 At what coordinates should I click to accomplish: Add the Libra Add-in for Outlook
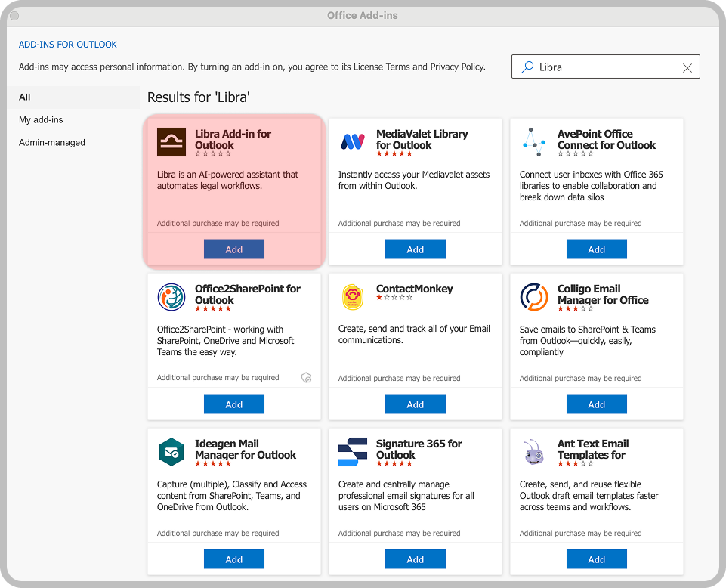click(x=233, y=249)
